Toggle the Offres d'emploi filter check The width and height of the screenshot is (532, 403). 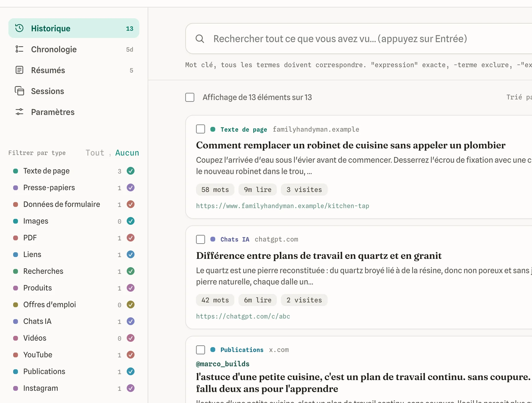coord(130,305)
